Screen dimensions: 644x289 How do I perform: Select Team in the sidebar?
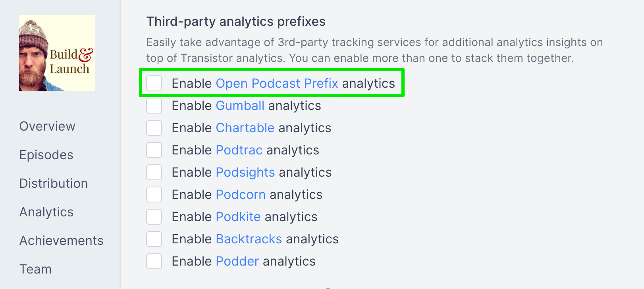coord(36,269)
